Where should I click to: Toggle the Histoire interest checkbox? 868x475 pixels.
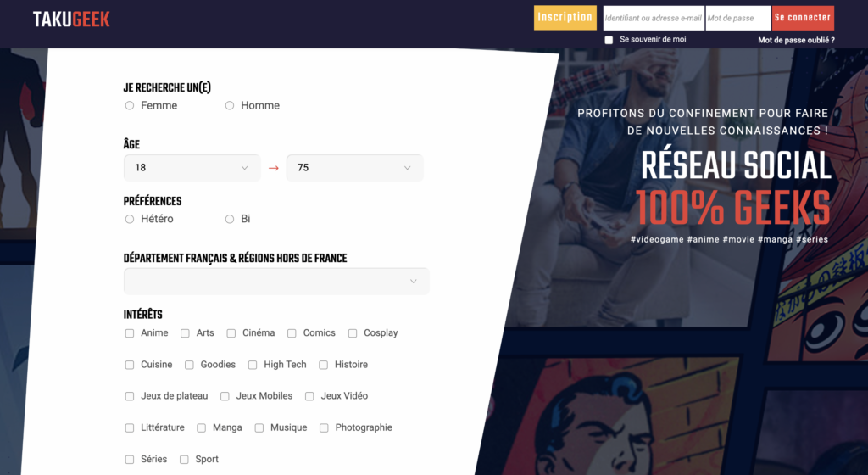pyautogui.click(x=323, y=365)
